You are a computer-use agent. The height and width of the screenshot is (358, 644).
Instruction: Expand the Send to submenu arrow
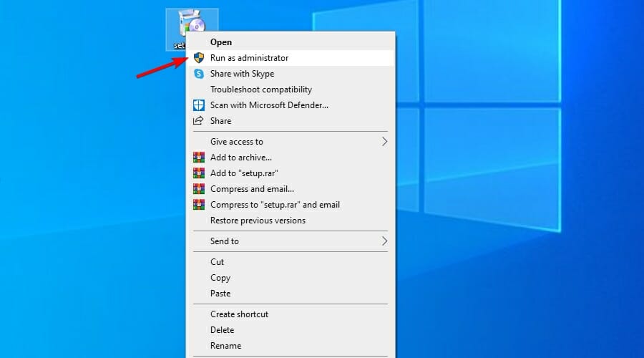click(x=384, y=241)
